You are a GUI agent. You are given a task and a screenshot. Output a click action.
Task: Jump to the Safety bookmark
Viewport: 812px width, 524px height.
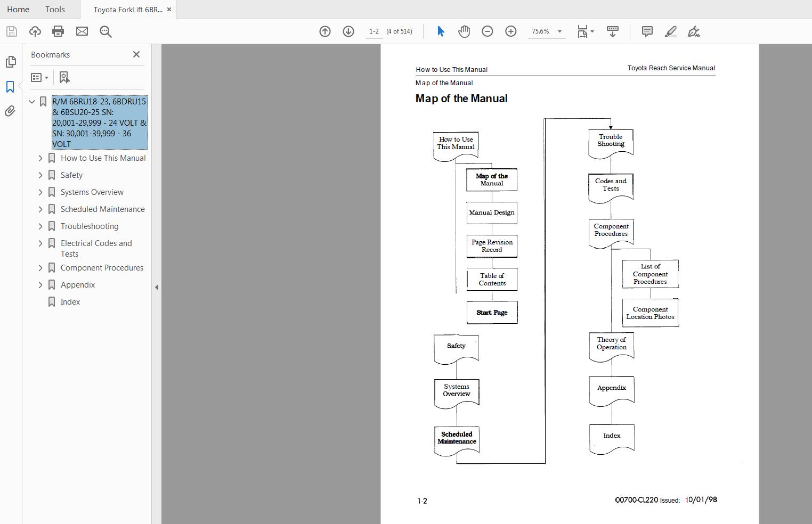click(x=71, y=175)
